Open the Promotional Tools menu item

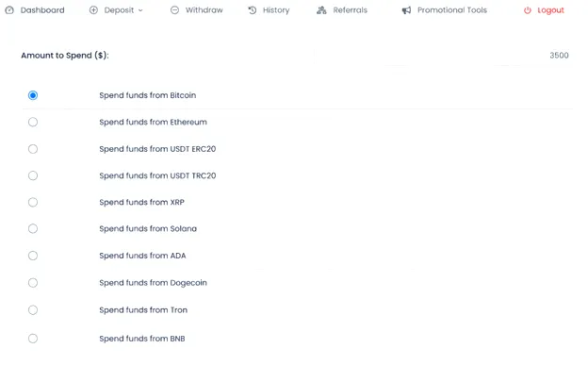(x=452, y=10)
